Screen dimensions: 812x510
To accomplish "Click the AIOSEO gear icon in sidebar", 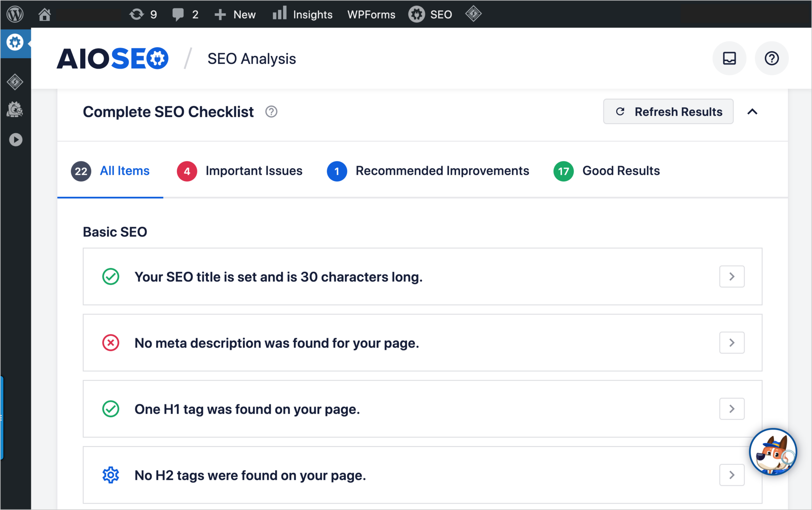I will (x=15, y=42).
